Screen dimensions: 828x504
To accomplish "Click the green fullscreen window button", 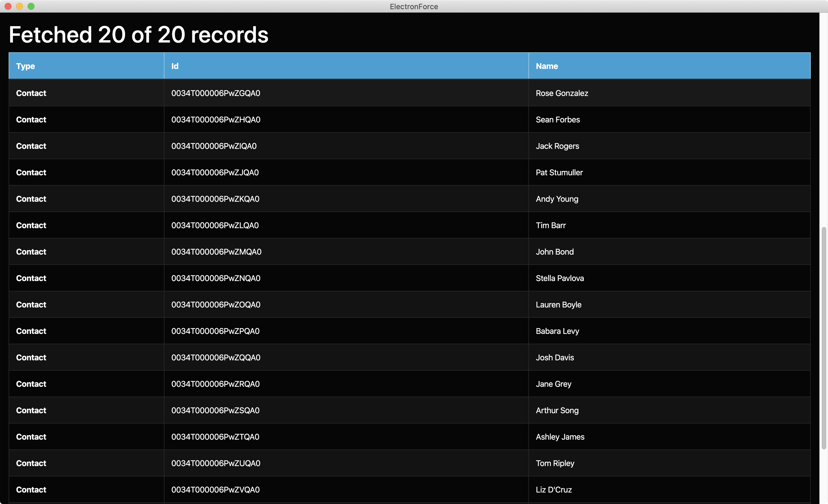I will coord(31,6).
